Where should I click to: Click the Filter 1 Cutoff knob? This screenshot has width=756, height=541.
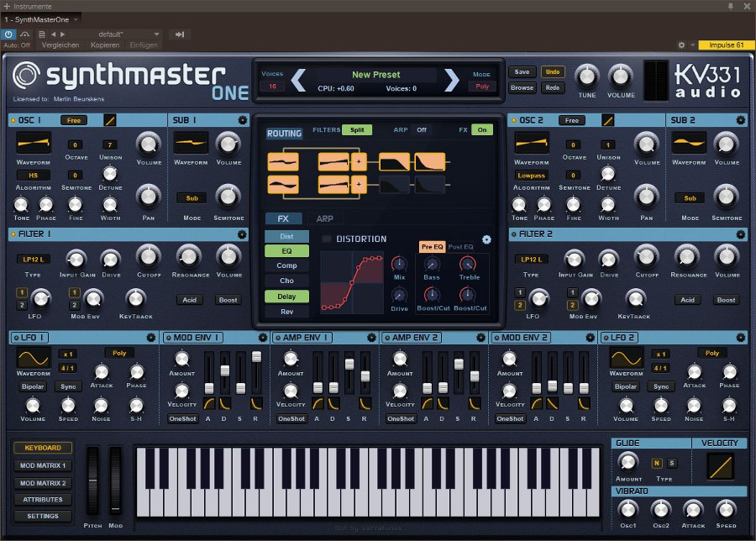pyautogui.click(x=149, y=256)
